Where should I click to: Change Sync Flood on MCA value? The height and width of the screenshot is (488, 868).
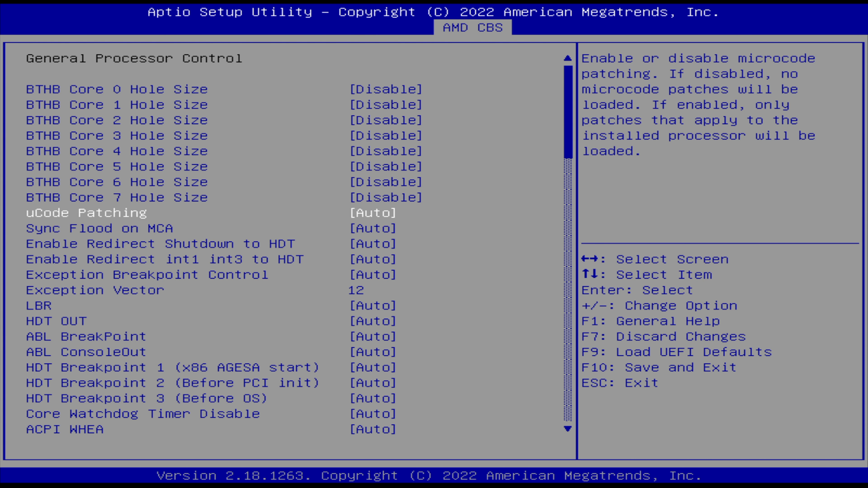[x=373, y=228]
